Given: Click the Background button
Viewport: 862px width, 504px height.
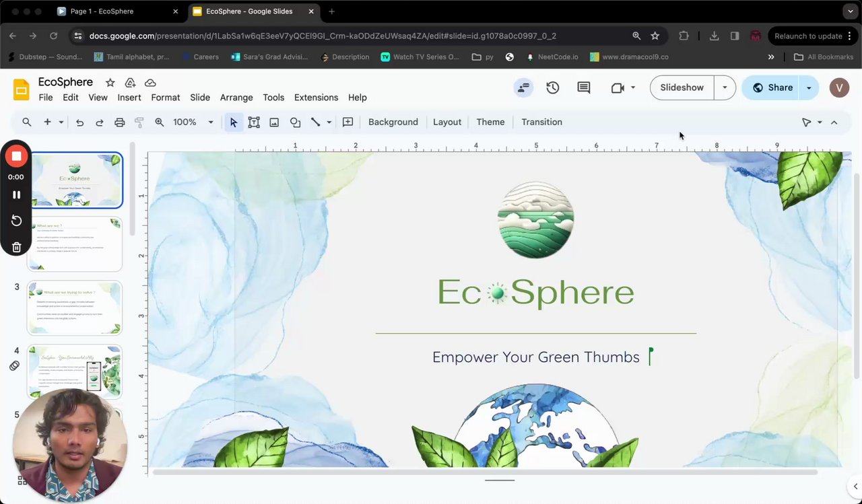Looking at the screenshot, I should (x=393, y=122).
